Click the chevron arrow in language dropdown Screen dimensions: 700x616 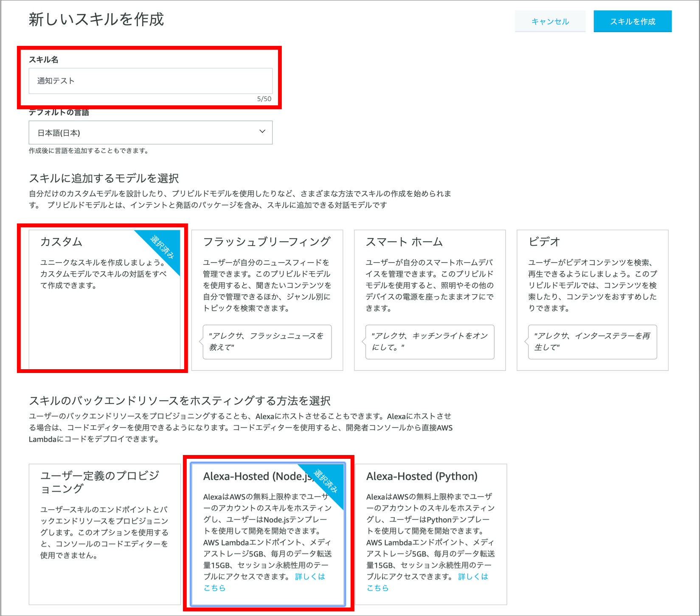point(262,132)
